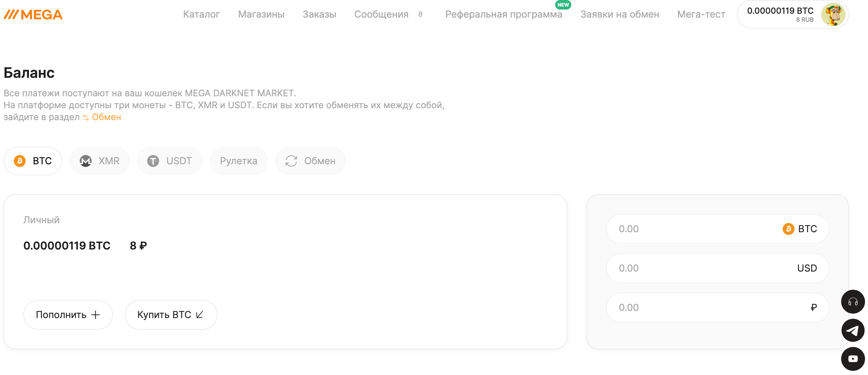Click the Личный wallet label

(x=41, y=220)
